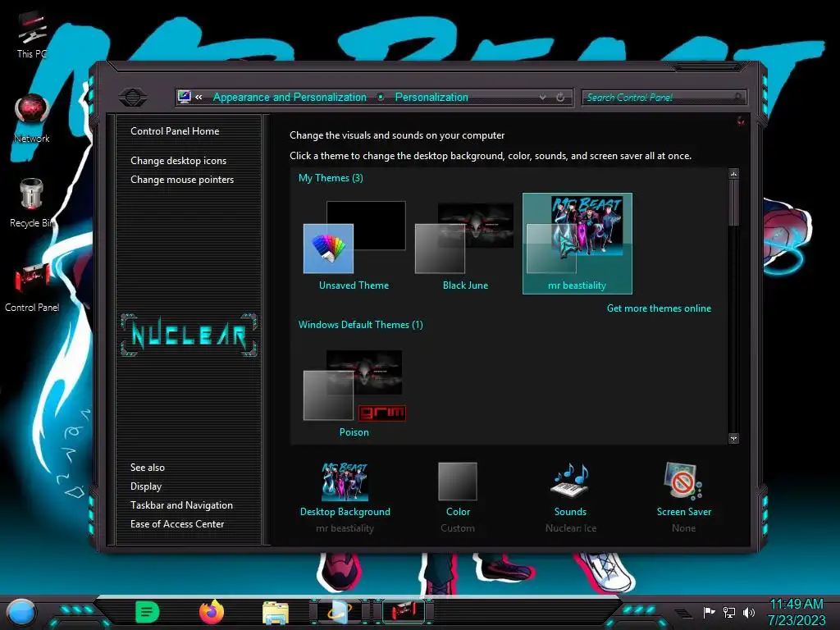Click the network tray icon
Viewport: 840px width, 630px height.
729,612
